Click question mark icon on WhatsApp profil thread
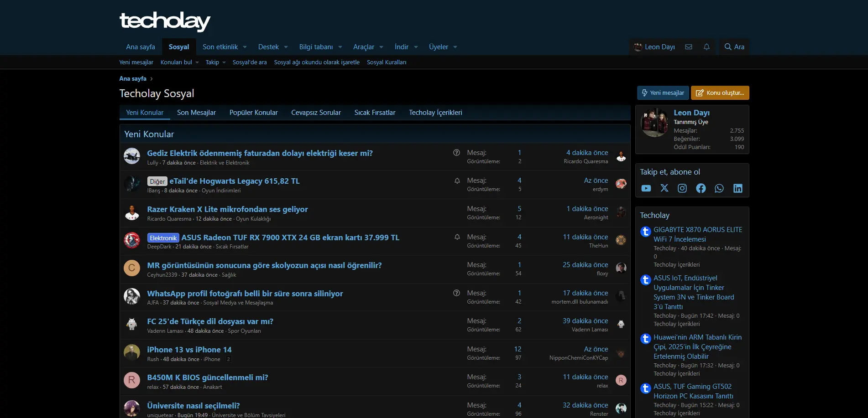This screenshot has width=868, height=418. coord(456,293)
